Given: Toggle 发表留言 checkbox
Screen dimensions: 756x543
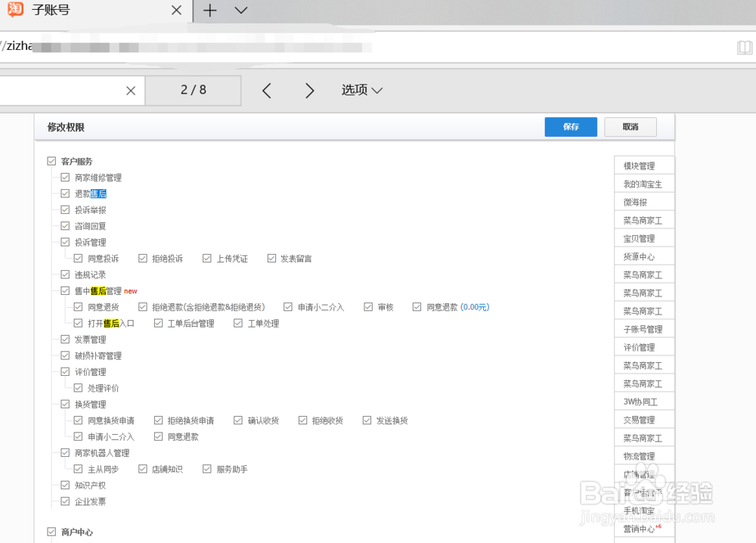Looking at the screenshot, I should click(x=271, y=259).
